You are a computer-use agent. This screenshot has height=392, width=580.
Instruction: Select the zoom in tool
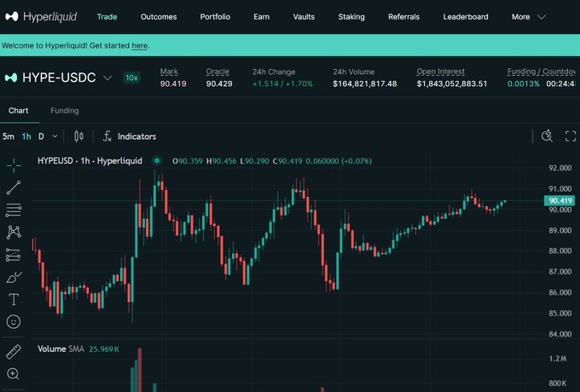point(13,374)
